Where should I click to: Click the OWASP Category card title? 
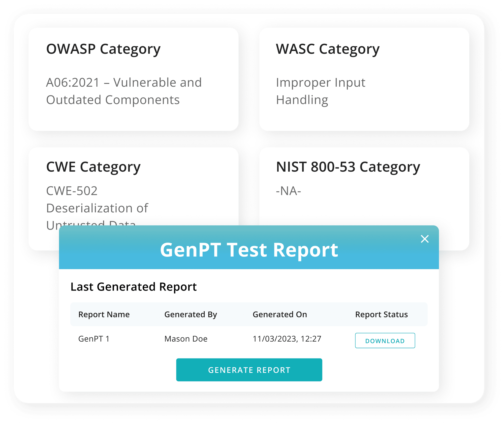103,49
